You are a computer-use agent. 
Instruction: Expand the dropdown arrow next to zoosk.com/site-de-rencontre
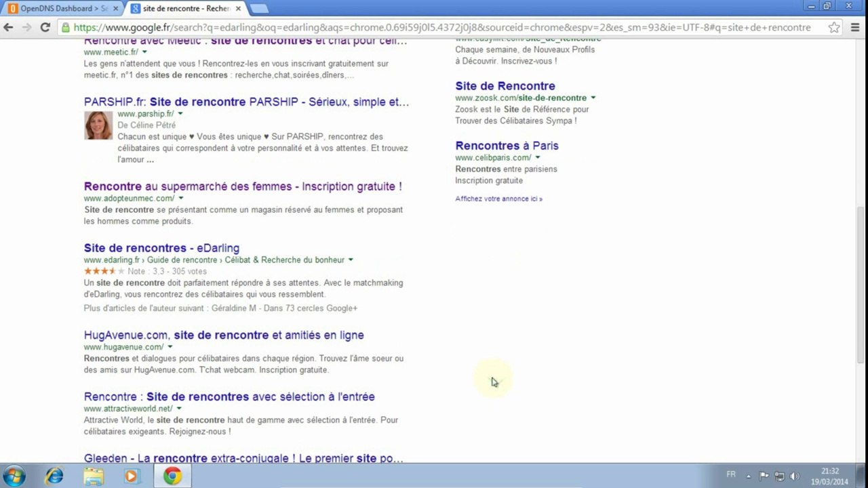click(x=593, y=98)
